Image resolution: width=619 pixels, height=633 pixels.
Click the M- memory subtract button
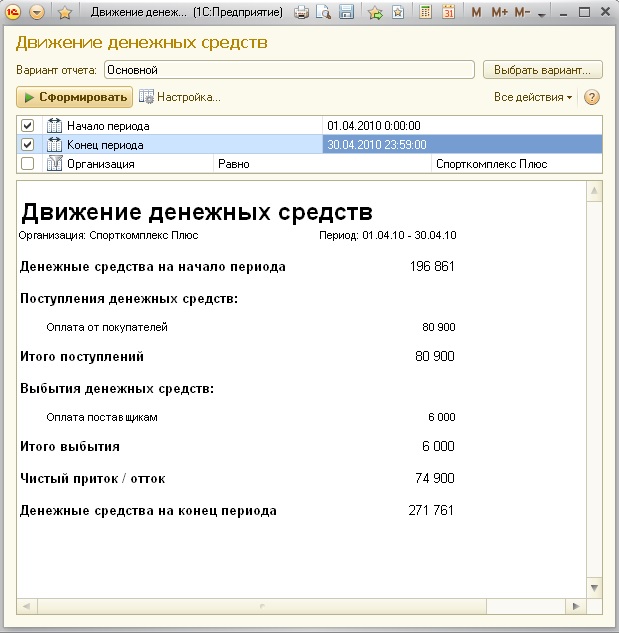point(522,13)
